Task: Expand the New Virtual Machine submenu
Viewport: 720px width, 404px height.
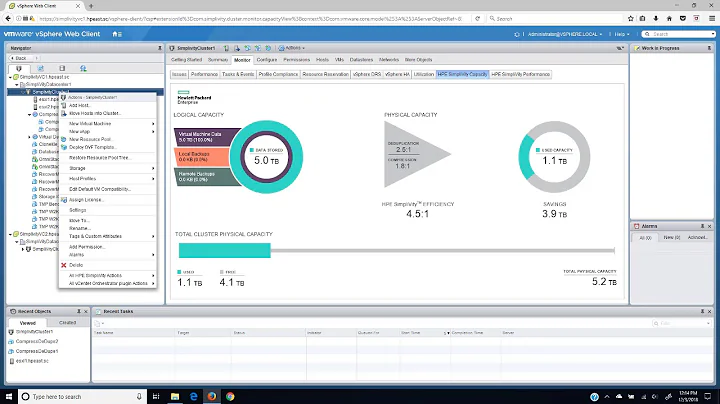Action: pos(108,123)
